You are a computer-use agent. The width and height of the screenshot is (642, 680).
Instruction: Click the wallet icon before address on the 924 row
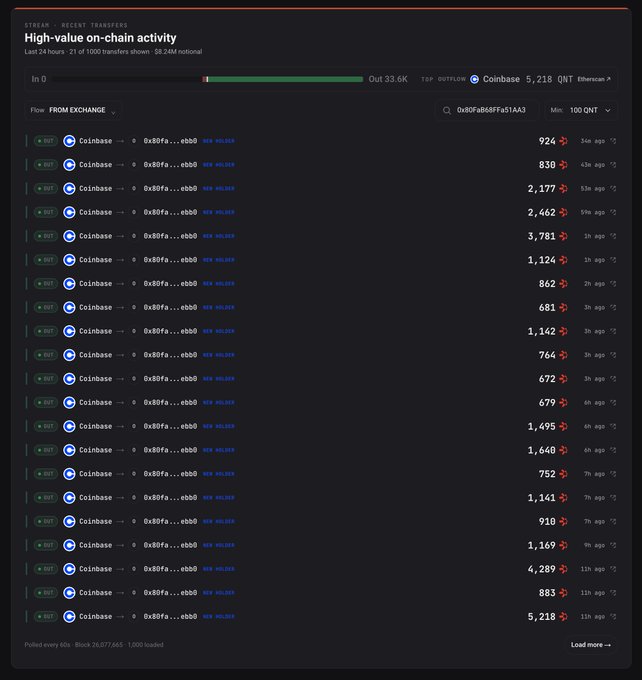click(x=134, y=141)
